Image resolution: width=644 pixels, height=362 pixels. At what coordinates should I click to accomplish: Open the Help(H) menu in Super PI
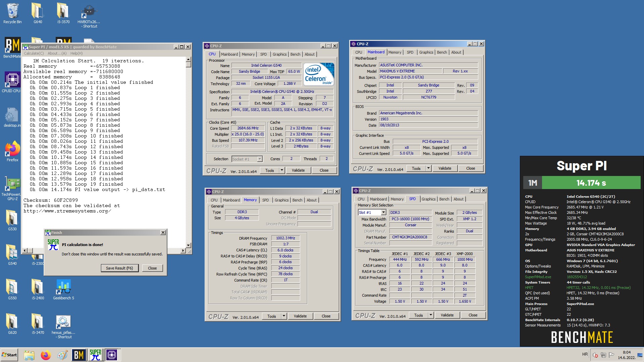point(76,53)
